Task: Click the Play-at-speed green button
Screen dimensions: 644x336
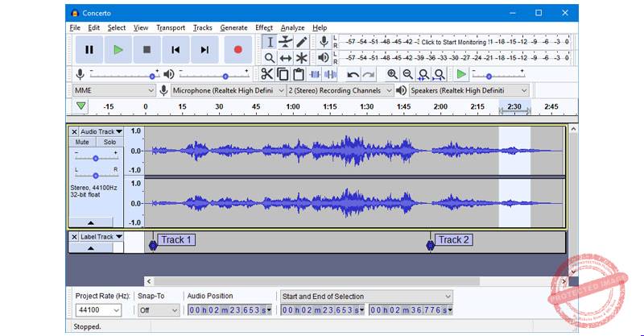Action: click(461, 74)
